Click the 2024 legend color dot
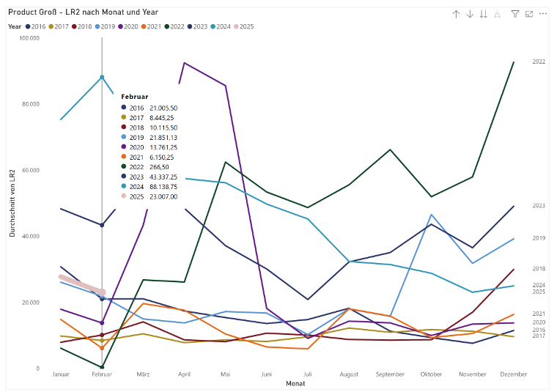 tap(213, 26)
